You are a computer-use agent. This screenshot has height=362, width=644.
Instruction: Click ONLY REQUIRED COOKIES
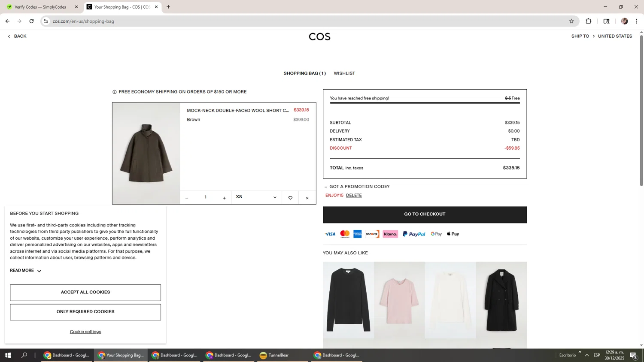point(85,312)
